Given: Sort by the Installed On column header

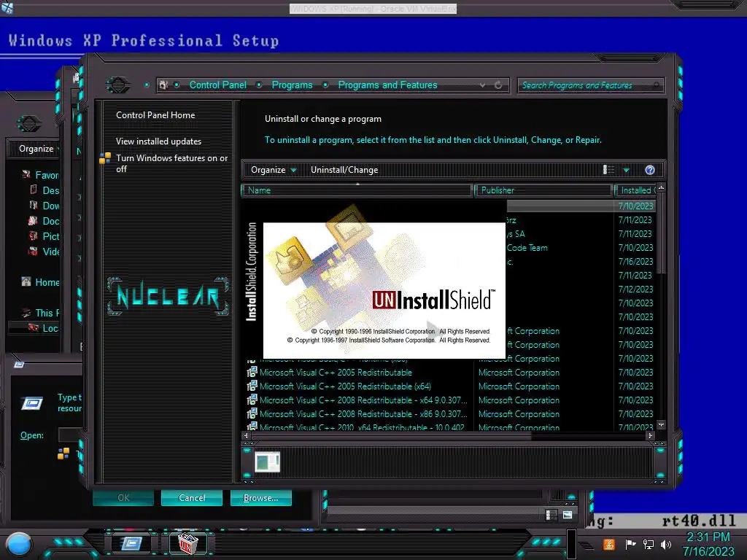Looking at the screenshot, I should [x=635, y=190].
